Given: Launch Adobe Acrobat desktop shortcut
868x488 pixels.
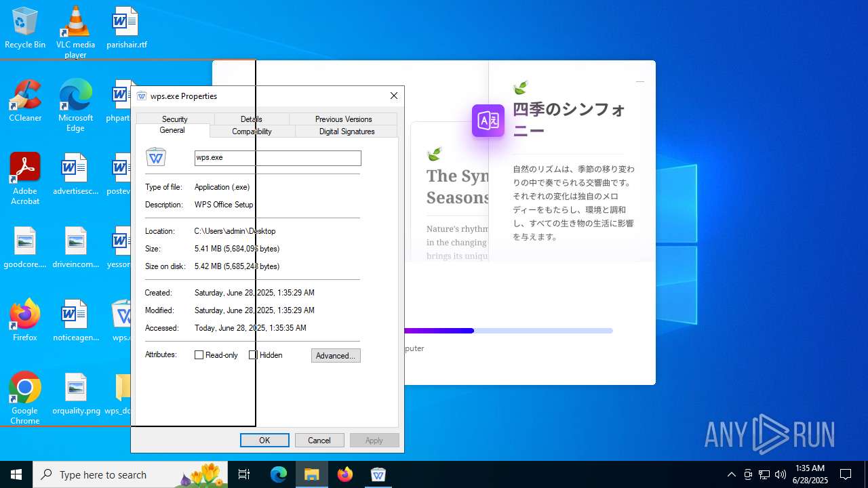Looking at the screenshot, I should point(25,178).
